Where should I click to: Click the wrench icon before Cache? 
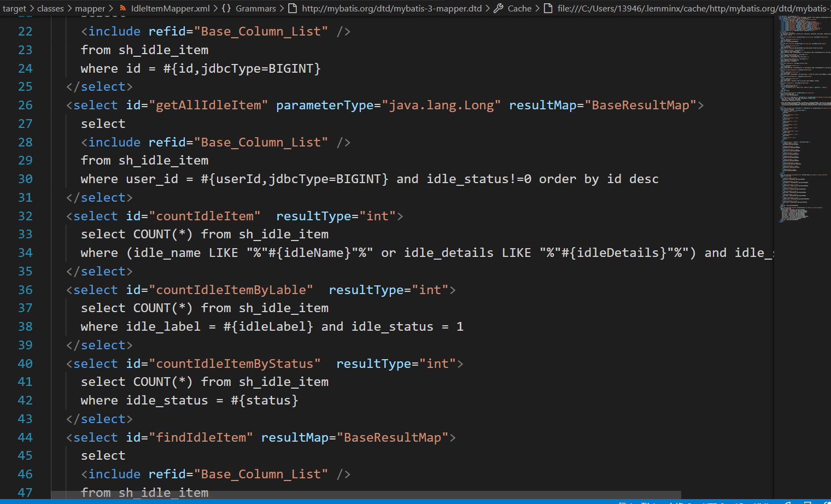(x=498, y=8)
